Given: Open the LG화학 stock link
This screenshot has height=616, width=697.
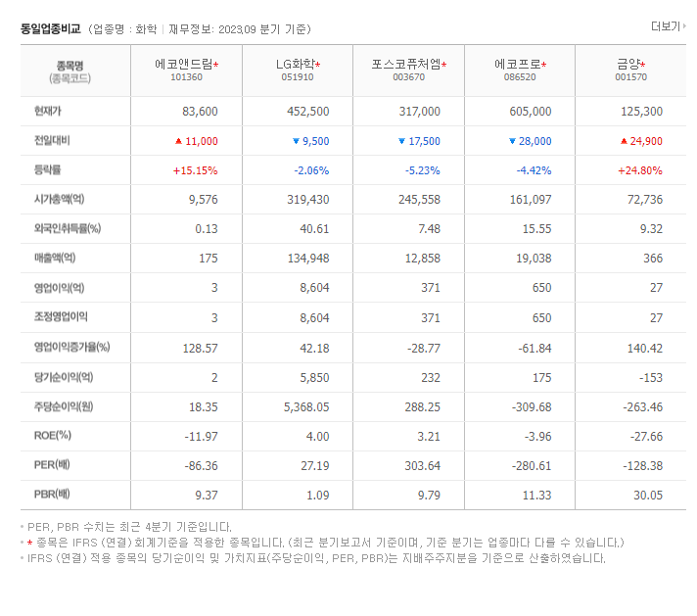Looking at the screenshot, I should click(296, 65).
